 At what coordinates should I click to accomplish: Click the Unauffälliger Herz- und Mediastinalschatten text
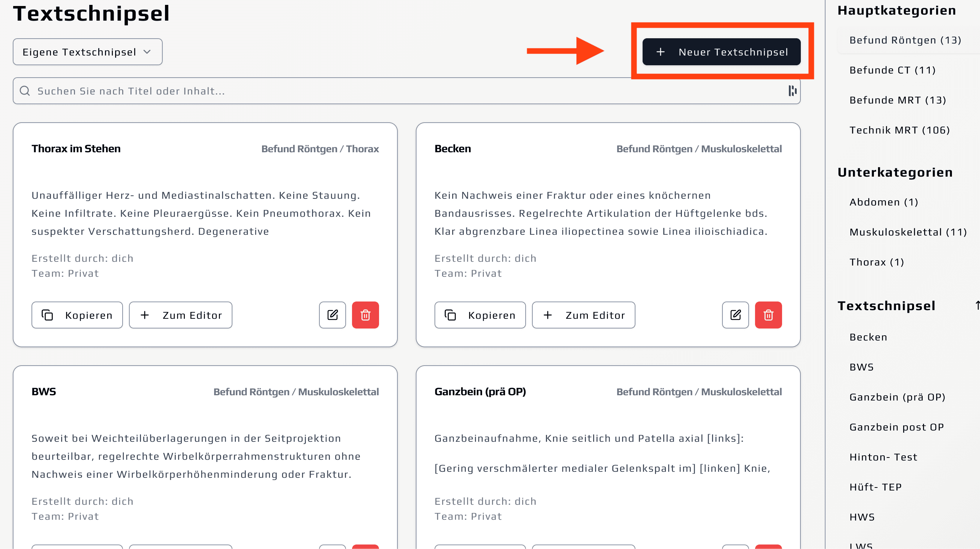click(202, 213)
